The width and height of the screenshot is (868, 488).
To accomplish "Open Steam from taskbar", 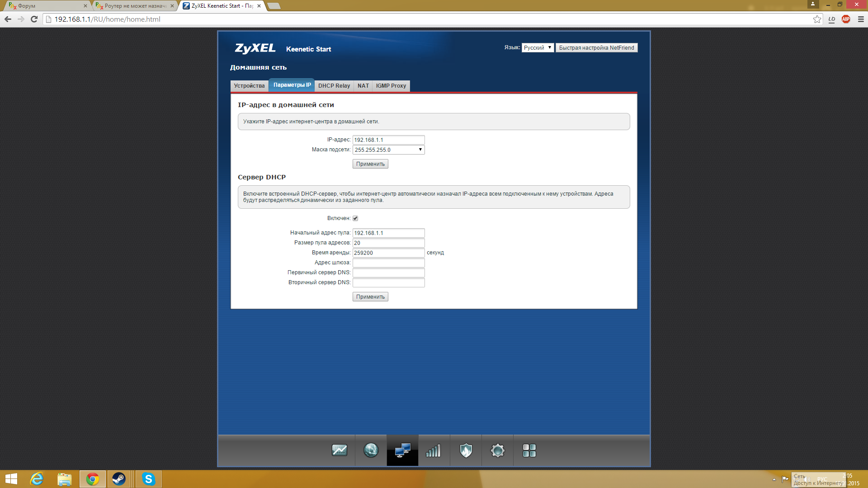I will coord(119,479).
